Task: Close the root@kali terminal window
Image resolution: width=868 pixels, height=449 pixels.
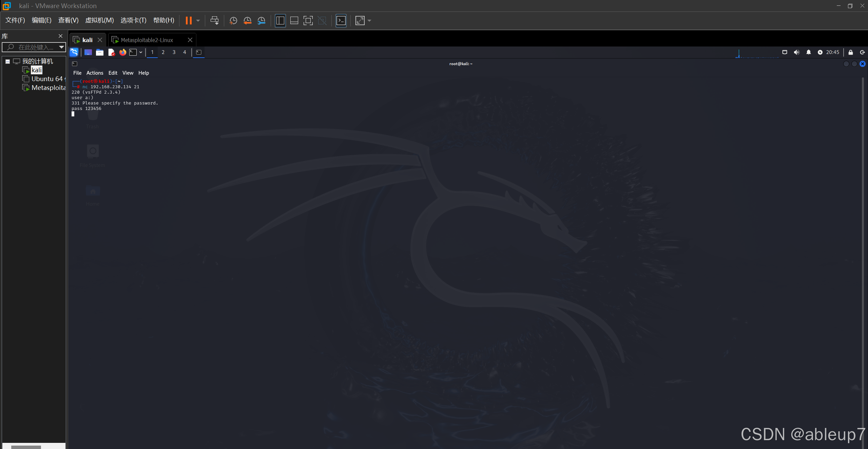Action: click(863, 64)
